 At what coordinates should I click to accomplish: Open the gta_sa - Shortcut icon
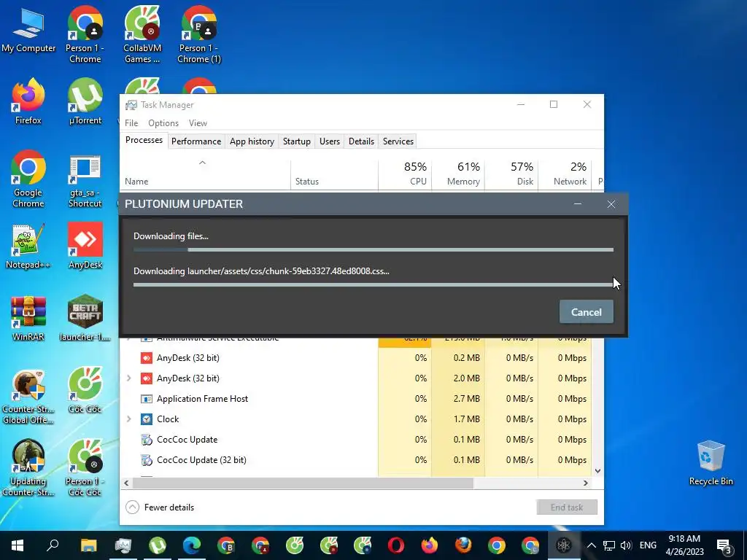tap(85, 181)
